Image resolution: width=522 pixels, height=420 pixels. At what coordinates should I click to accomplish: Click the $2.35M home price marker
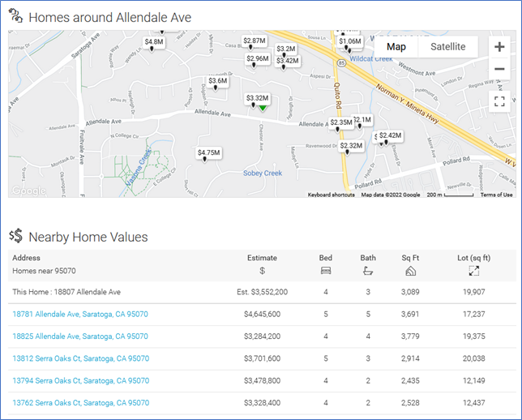click(x=341, y=122)
